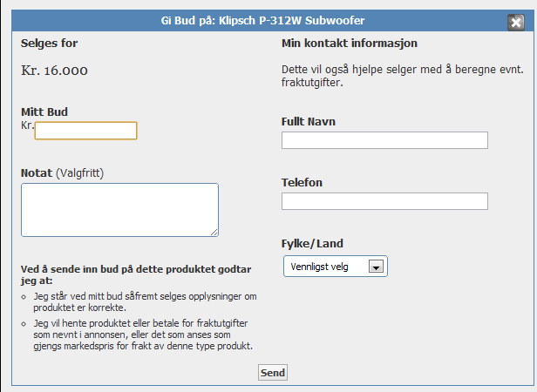Click the Mitt Bud amount field
537x392 pixels.
(85, 131)
